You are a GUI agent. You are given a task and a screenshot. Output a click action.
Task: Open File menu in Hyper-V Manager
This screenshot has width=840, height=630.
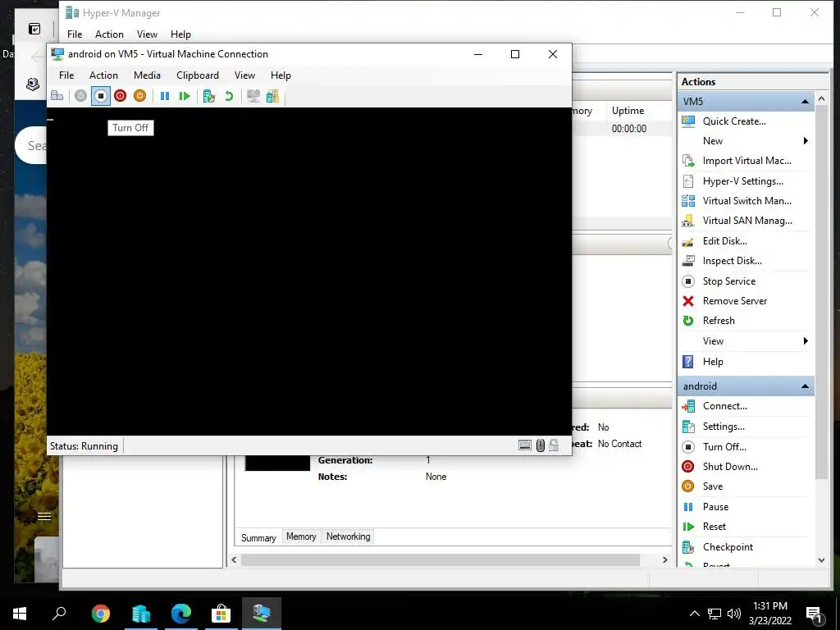pos(75,34)
